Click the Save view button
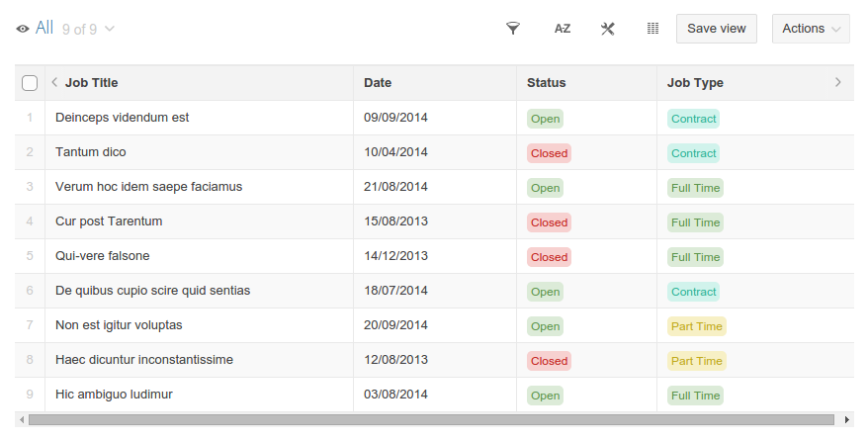The image size is (868, 441). click(717, 29)
